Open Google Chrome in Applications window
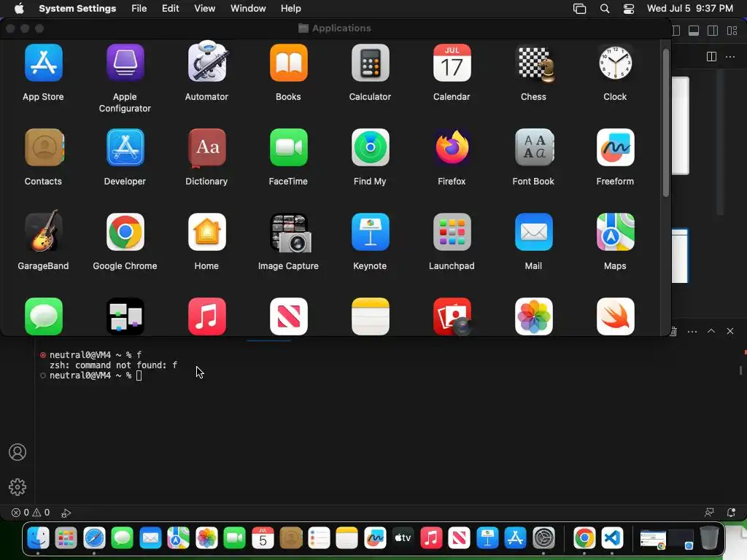The image size is (747, 560). (x=125, y=232)
